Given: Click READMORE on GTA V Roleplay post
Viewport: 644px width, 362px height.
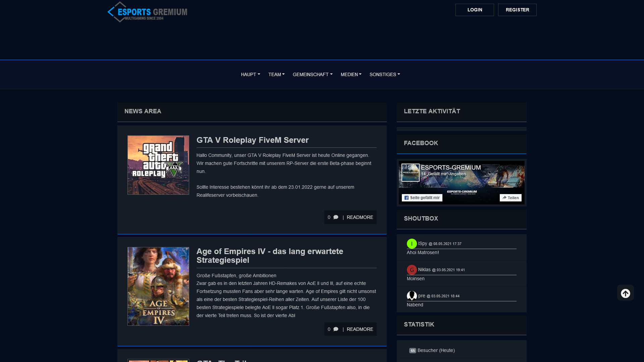Looking at the screenshot, I should (x=360, y=217).
